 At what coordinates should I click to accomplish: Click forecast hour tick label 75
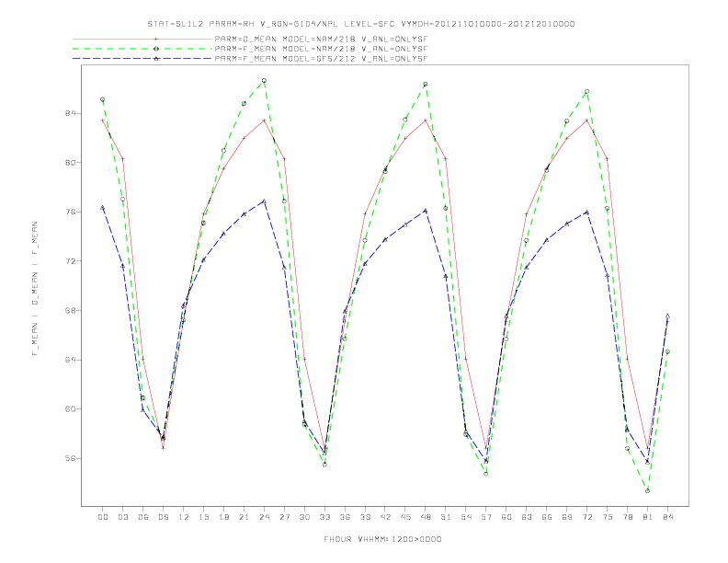pyautogui.click(x=608, y=517)
